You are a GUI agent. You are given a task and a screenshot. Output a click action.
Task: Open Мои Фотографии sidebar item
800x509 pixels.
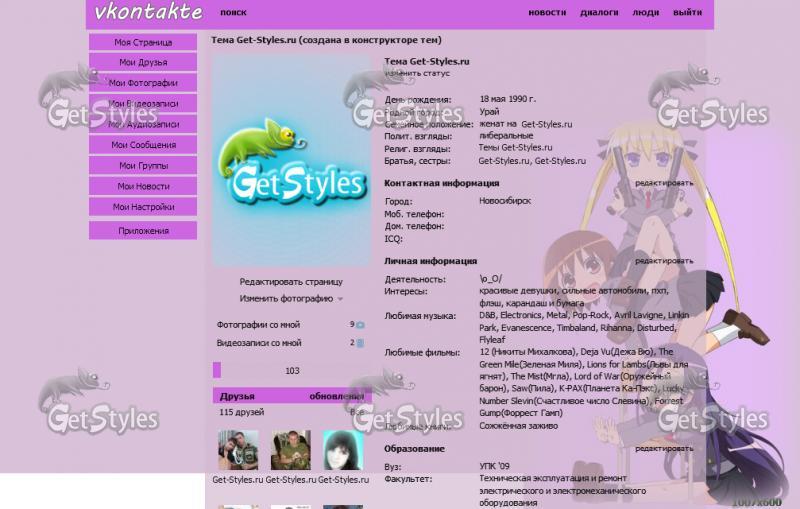pos(143,83)
